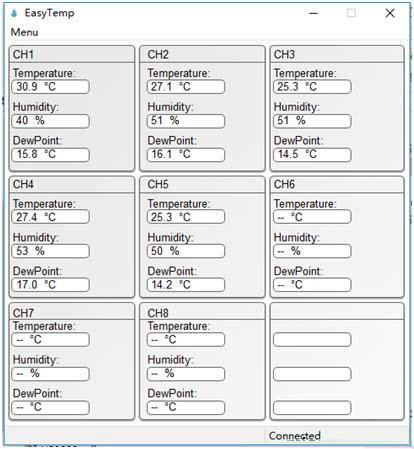
Task: Minimize the EasyTemp window
Action: click(313, 13)
